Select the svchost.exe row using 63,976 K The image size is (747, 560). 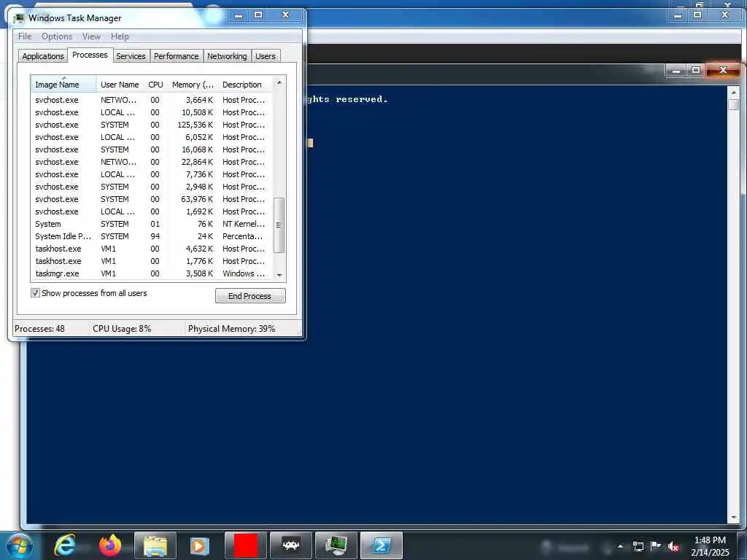click(152, 199)
